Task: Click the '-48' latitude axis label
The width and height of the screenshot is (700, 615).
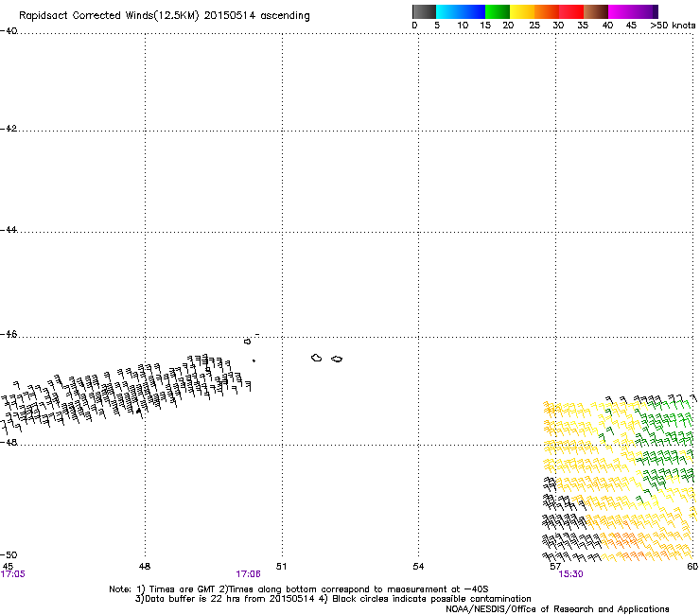Action: coord(9,442)
